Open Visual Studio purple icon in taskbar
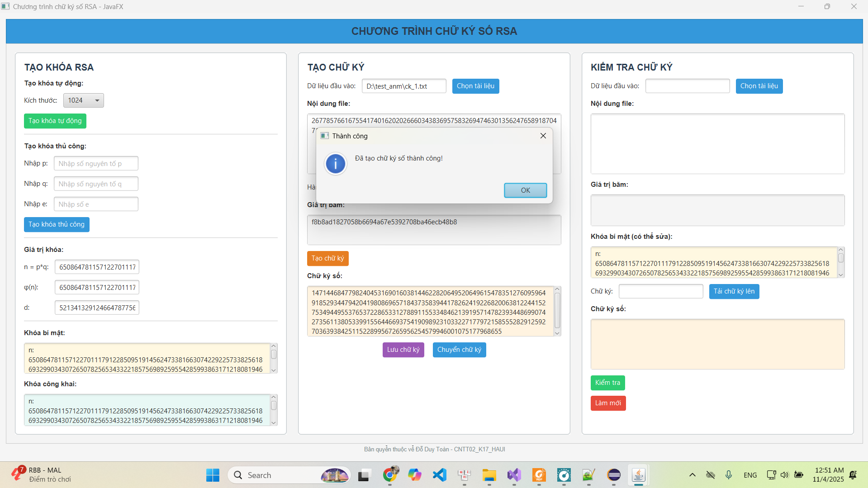This screenshot has height=488, width=868. click(514, 475)
